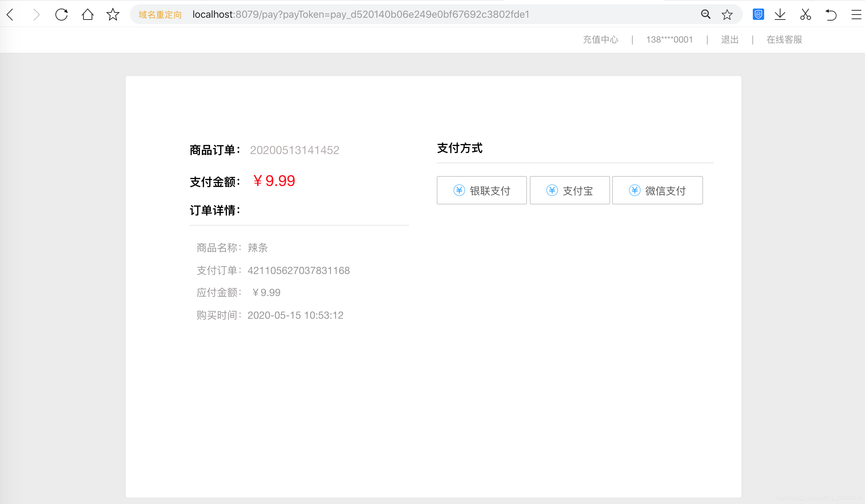Click the 购买时间 label
This screenshot has width=865, height=504.
(219, 315)
